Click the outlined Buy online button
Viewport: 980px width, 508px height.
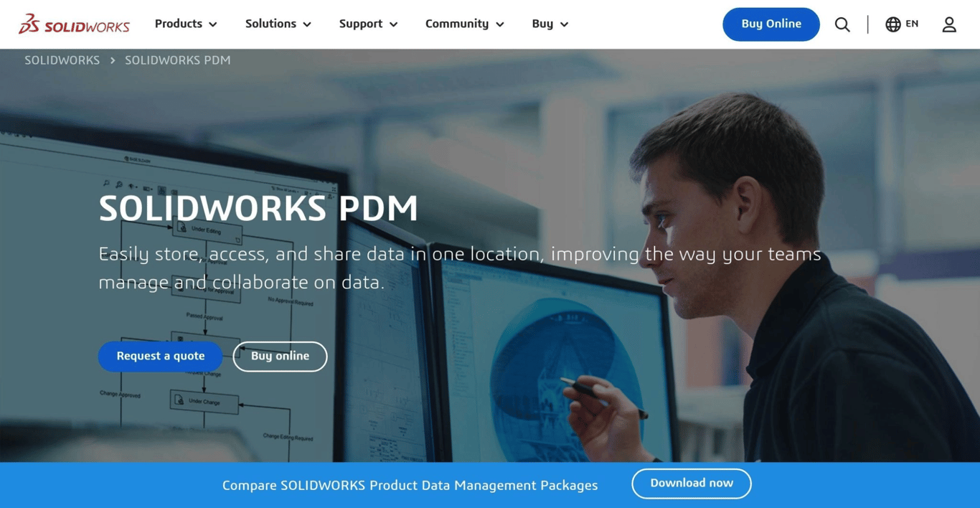tap(280, 357)
